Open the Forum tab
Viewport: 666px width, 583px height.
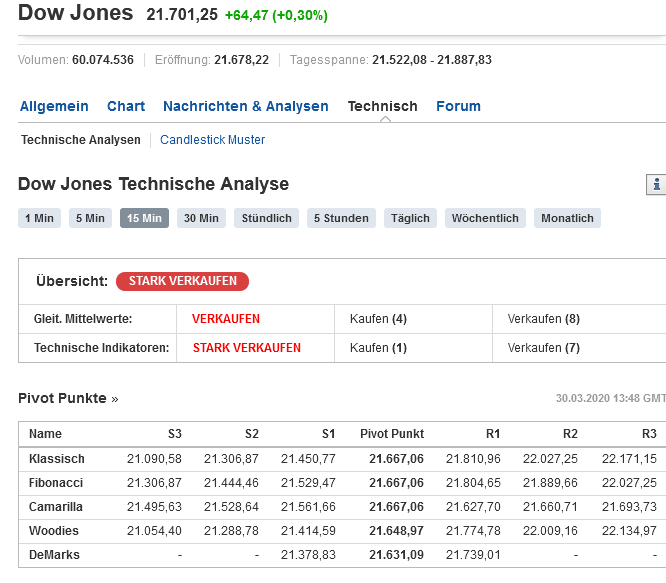tap(458, 106)
